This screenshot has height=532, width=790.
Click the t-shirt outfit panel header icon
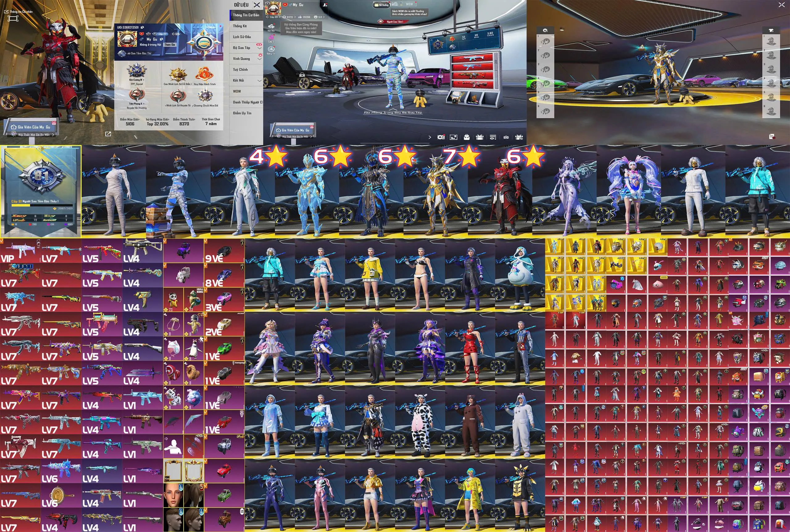click(x=771, y=30)
